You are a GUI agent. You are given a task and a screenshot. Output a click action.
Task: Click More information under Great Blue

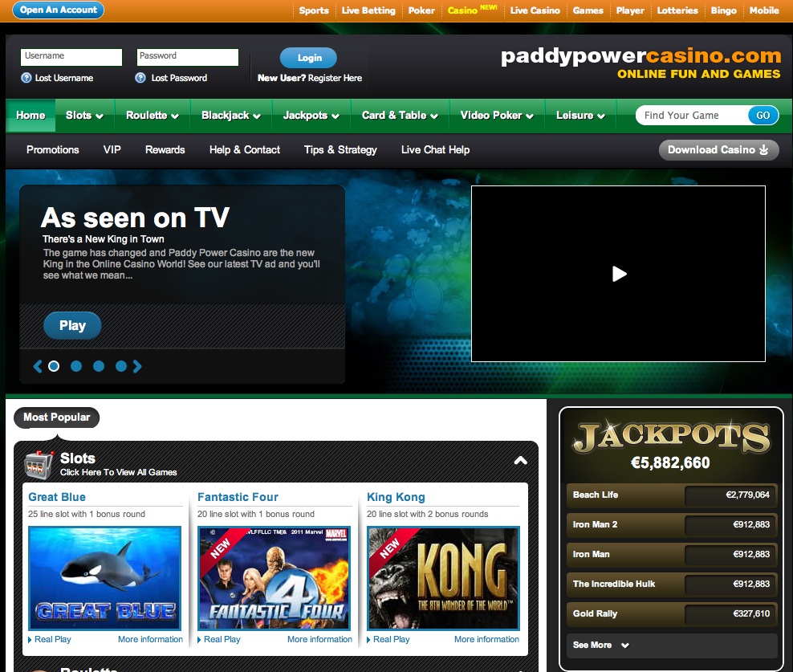tap(150, 639)
